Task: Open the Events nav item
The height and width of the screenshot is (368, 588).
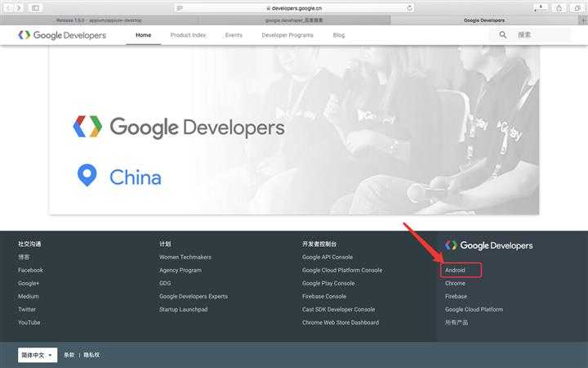Action: point(234,35)
